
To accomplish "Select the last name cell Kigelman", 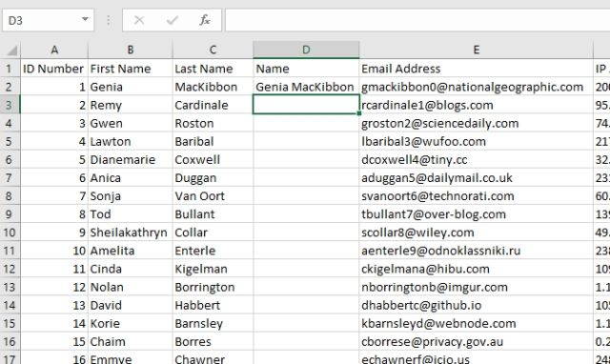I will [x=213, y=269].
